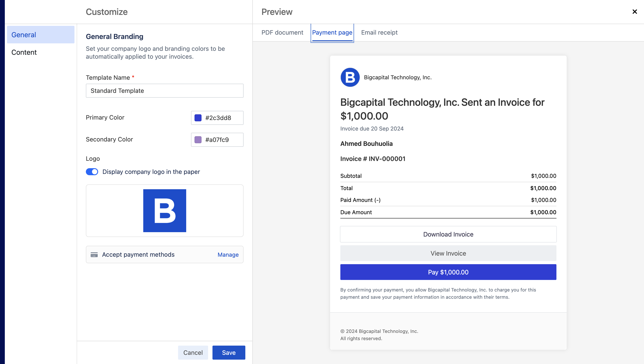Click the 'Manage' link for payment methods
Viewport: 644px width, 364px height.
click(228, 254)
